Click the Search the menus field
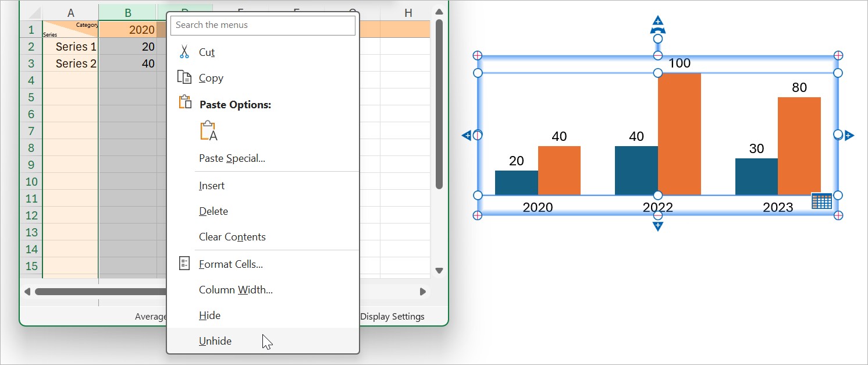Screen dimensions: 868x365 point(263,25)
